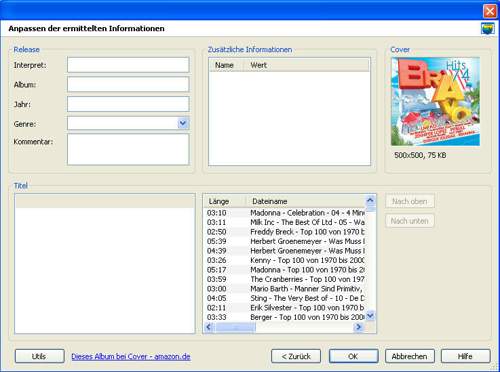Screen dimensions: 500x372
Task: Select the 04:39 Herbert Groenemeyer row
Action: 284,251
